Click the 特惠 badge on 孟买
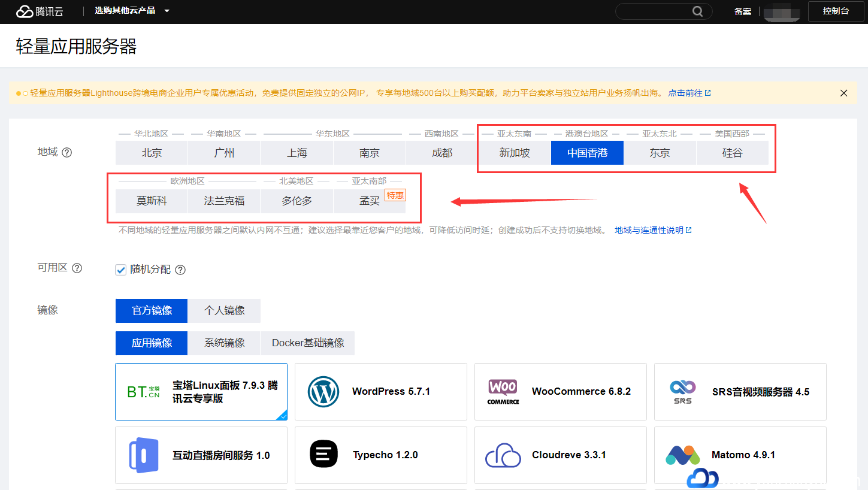 click(x=395, y=195)
